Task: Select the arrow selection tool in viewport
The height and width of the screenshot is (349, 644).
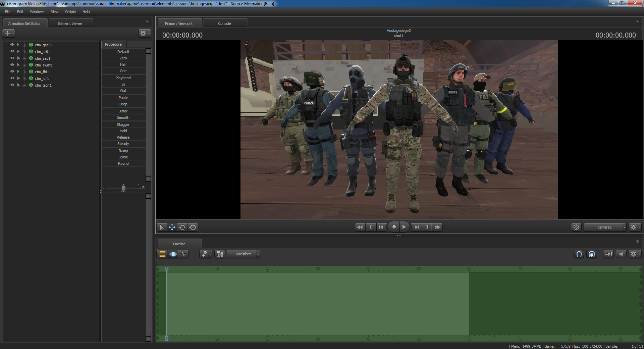Action: click(162, 227)
